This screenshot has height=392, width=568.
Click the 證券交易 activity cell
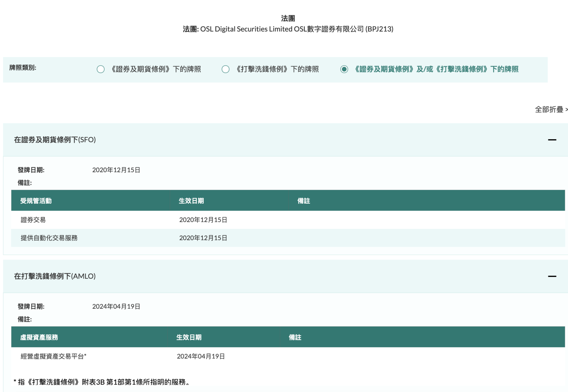33,220
